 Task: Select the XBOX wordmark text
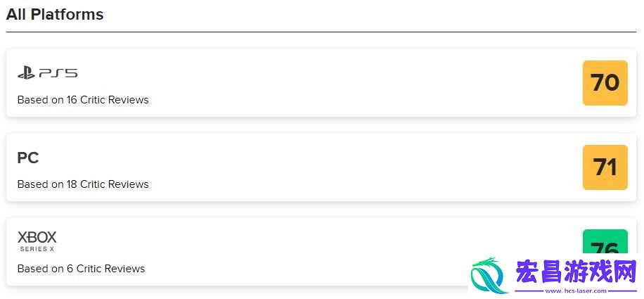click(37, 237)
